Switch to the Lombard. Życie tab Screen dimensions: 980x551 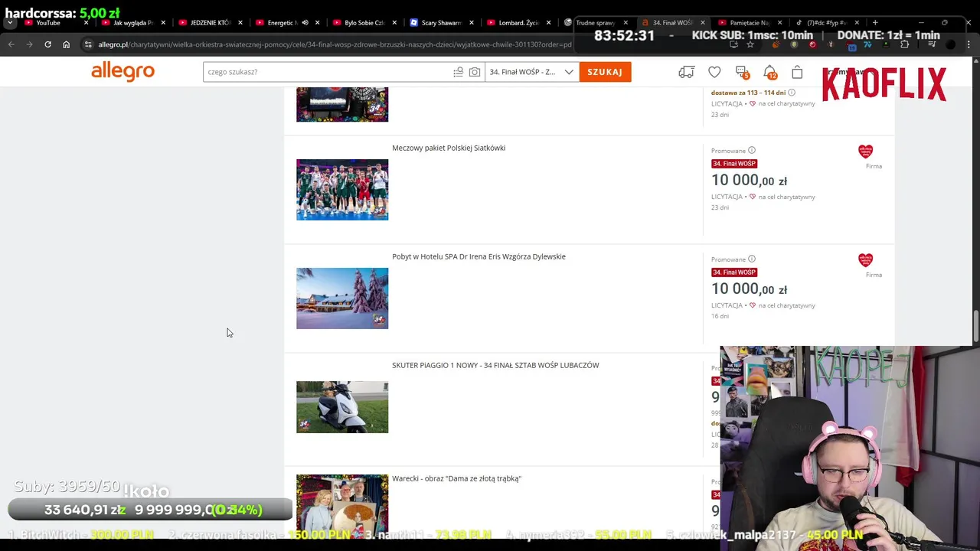click(519, 23)
